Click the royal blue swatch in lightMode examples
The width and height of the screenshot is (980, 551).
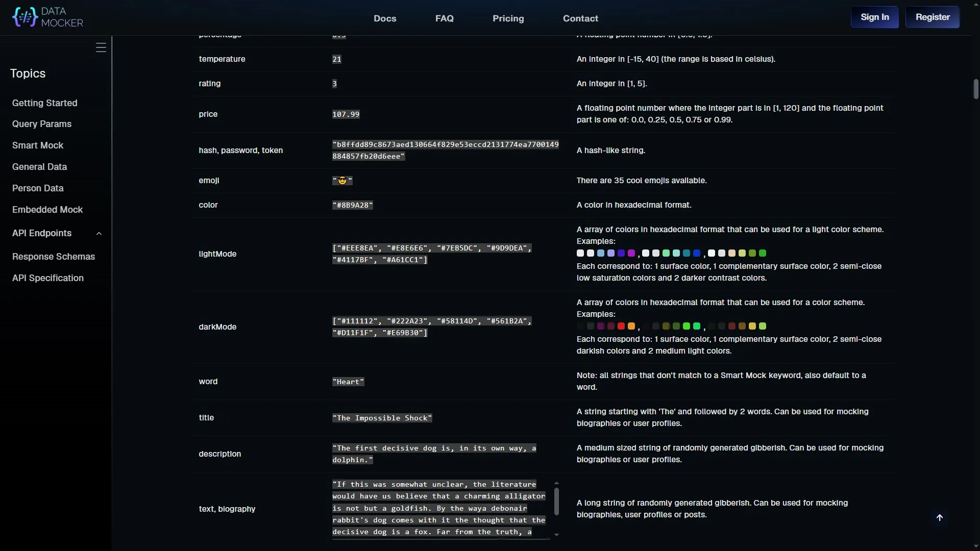[697, 253]
